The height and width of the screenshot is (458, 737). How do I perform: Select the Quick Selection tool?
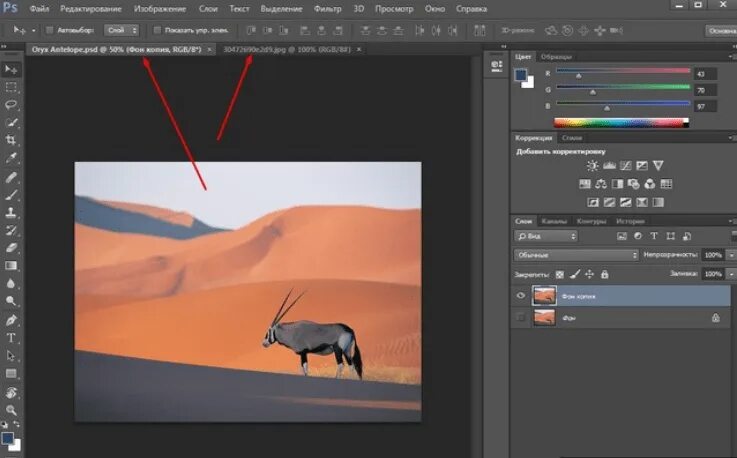coord(11,122)
